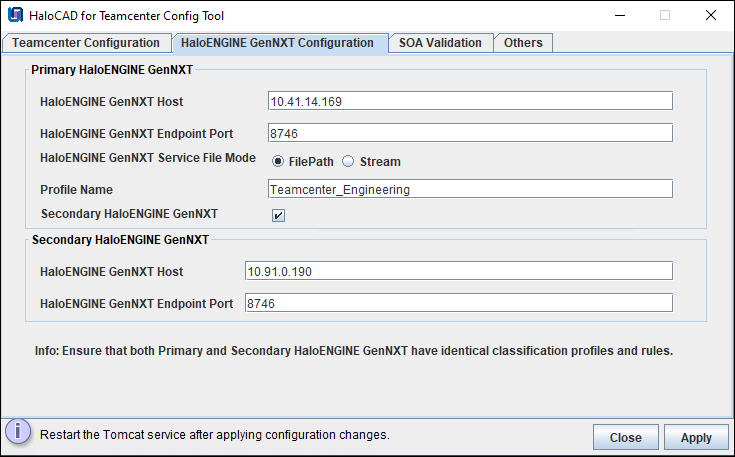Click the Apply button
This screenshot has height=457, width=735.
click(696, 437)
